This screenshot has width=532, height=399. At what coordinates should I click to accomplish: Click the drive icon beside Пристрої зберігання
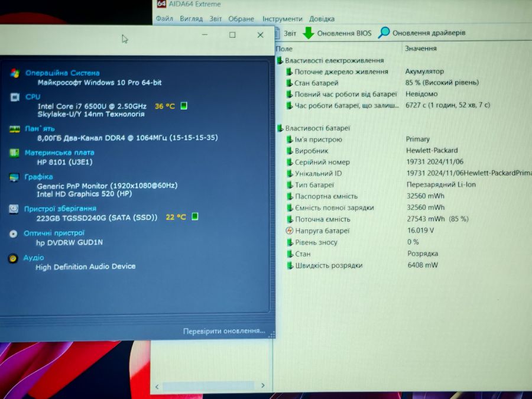point(14,209)
